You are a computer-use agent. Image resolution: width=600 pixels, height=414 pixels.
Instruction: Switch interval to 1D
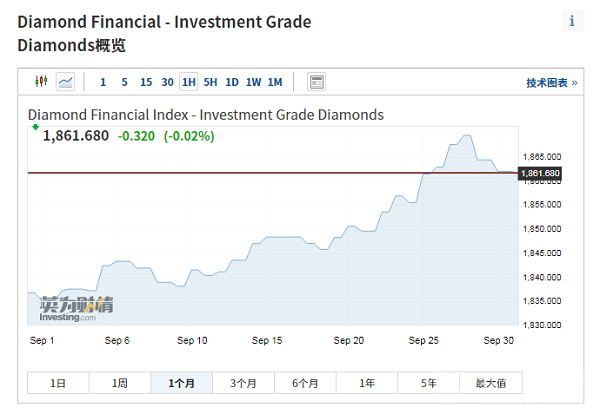232,82
